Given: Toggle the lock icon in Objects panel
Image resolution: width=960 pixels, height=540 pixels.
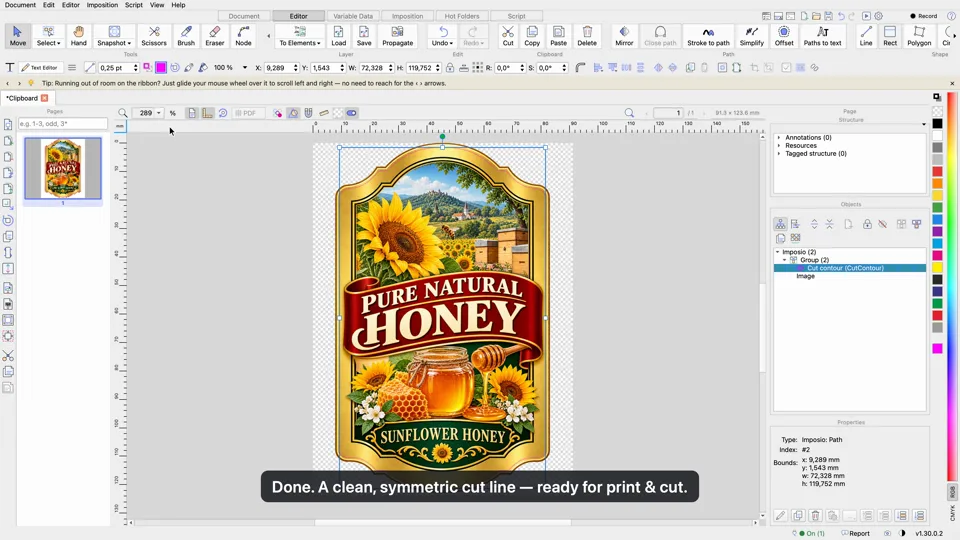Looking at the screenshot, I should pyautogui.click(x=867, y=224).
